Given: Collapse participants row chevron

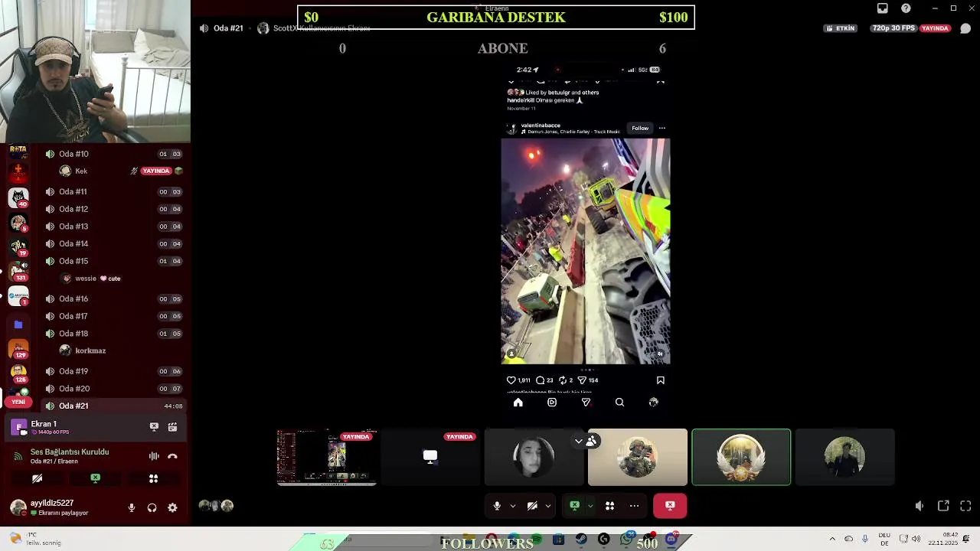Looking at the screenshot, I should tap(579, 441).
